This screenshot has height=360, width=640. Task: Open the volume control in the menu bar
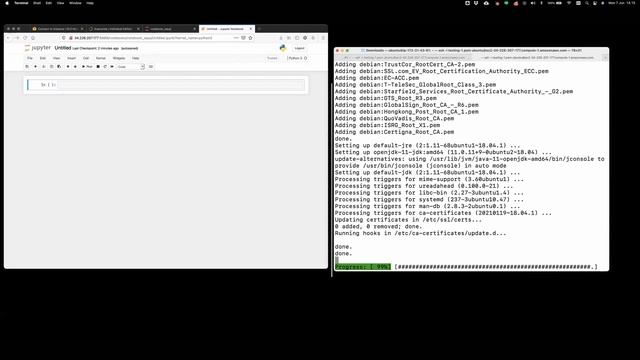(x=533, y=3)
